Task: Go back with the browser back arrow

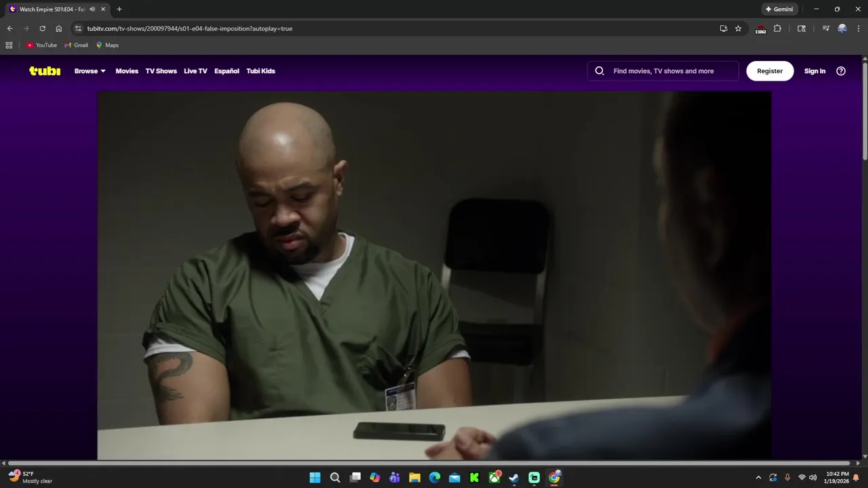Action: pos(9,28)
